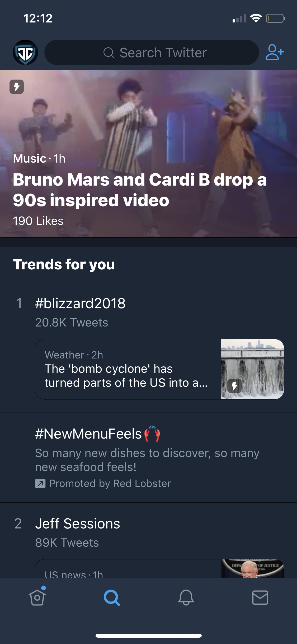
Task: Tap Promoted by Red Lobster label
Action: (x=110, y=484)
